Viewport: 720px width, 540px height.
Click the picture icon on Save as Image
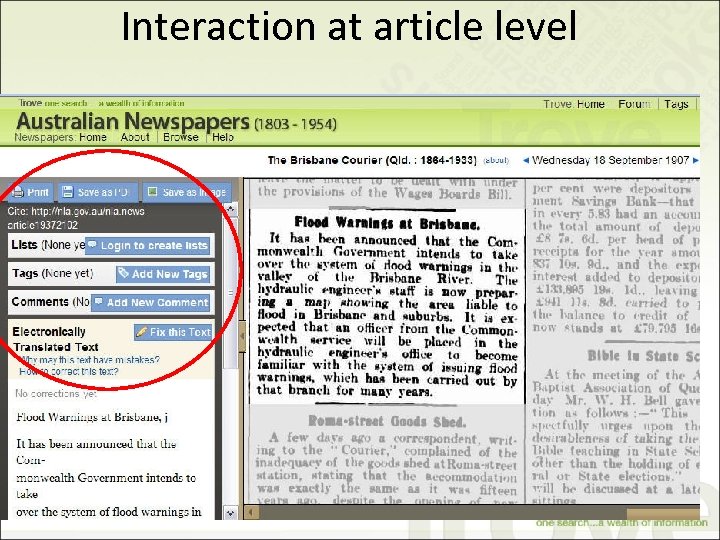tap(152, 191)
